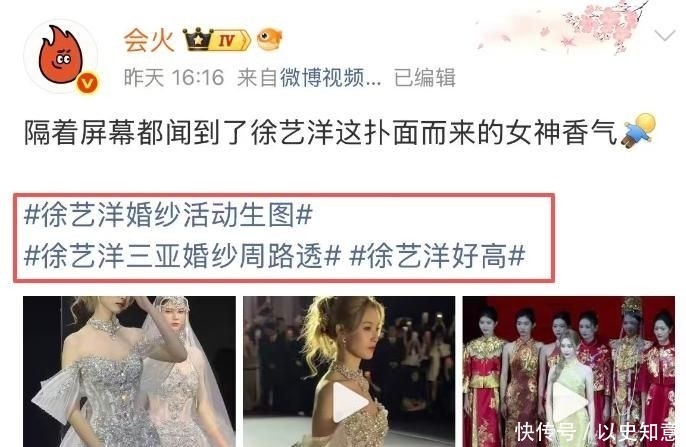
Task: Click the post text about 徐艺洋
Action: 320,132
